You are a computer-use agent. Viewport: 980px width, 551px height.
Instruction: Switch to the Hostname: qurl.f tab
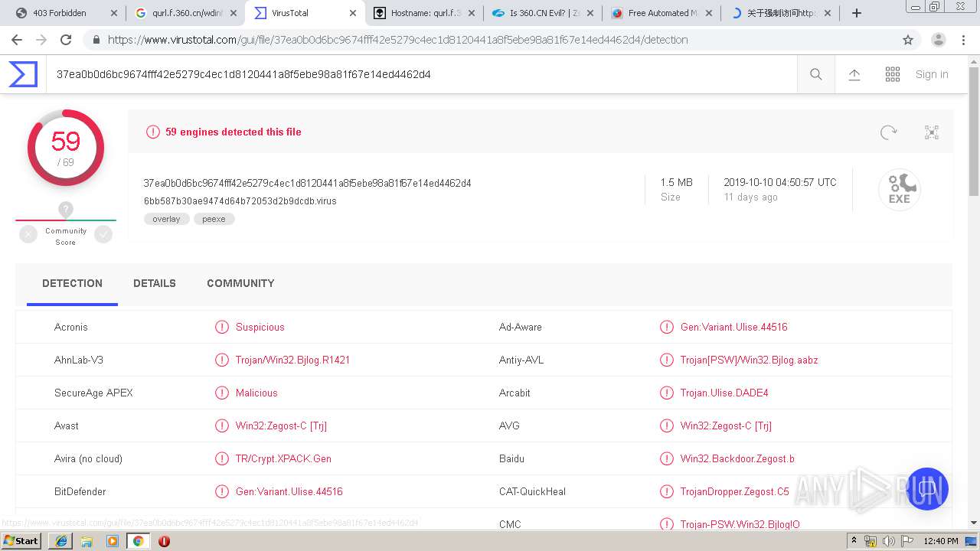[x=426, y=13]
